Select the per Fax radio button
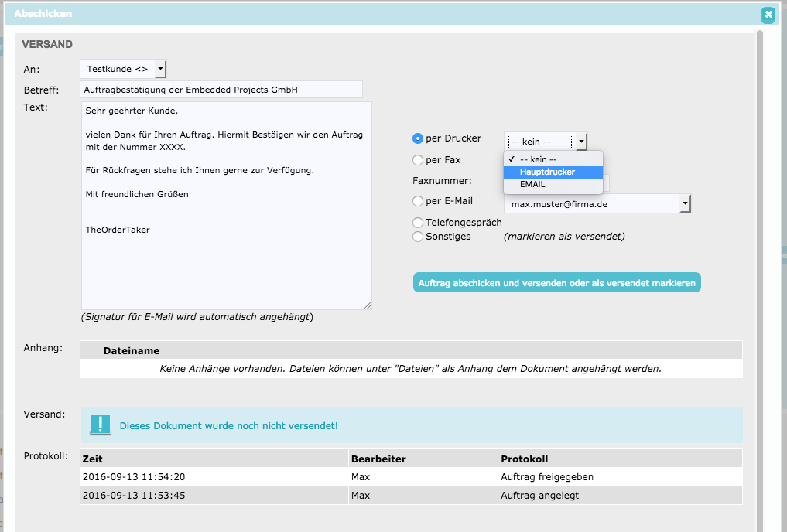The width and height of the screenshot is (787, 532). pyautogui.click(x=418, y=160)
